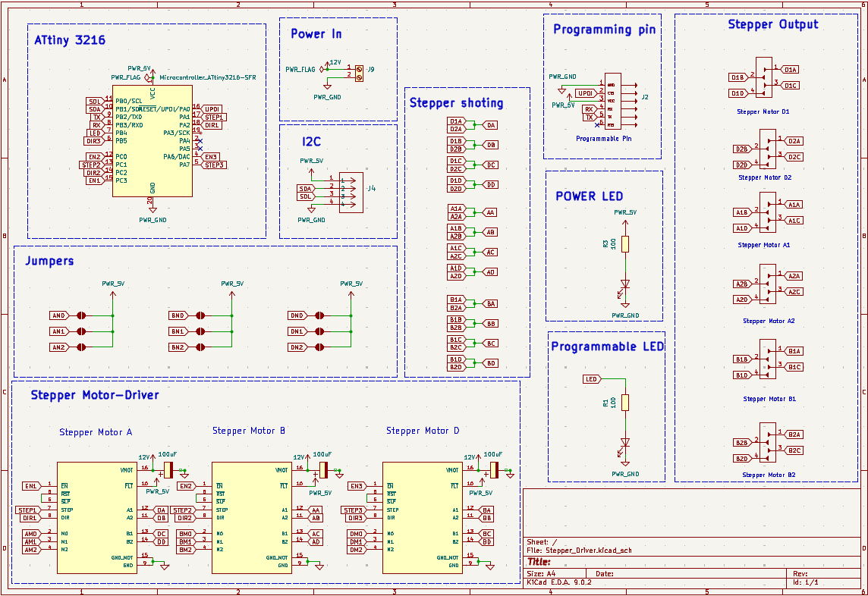This screenshot has width=868, height=596.
Task: Click the 'DIR3' label next to PB5
Action: [93, 141]
